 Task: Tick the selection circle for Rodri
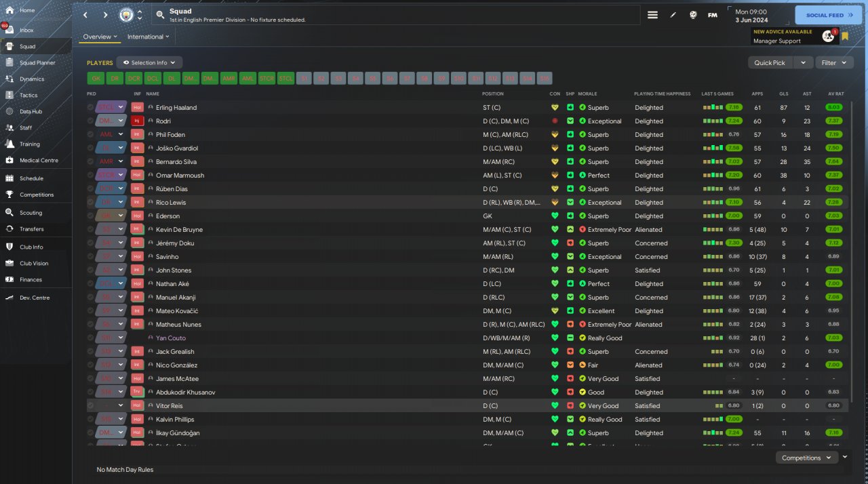pyautogui.click(x=90, y=121)
